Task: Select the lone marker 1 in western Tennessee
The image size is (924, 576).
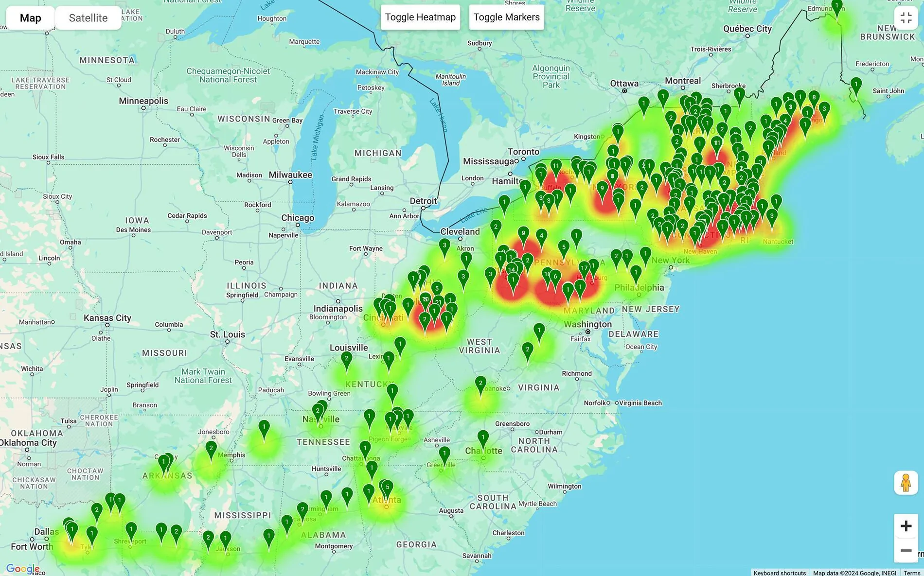Action: pyautogui.click(x=264, y=430)
